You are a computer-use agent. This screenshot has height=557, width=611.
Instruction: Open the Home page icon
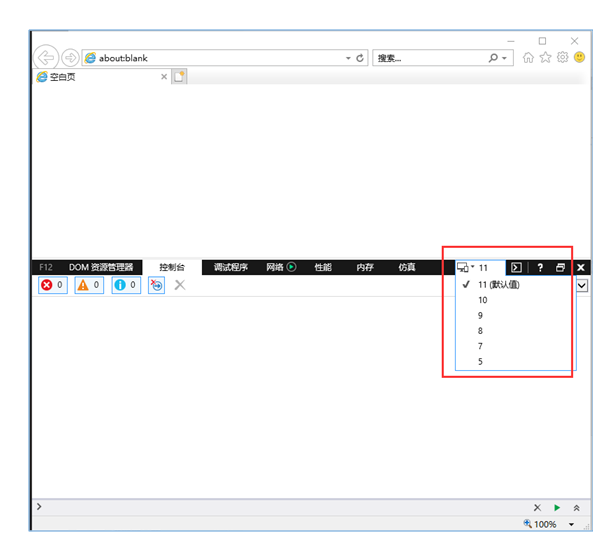[x=528, y=58]
